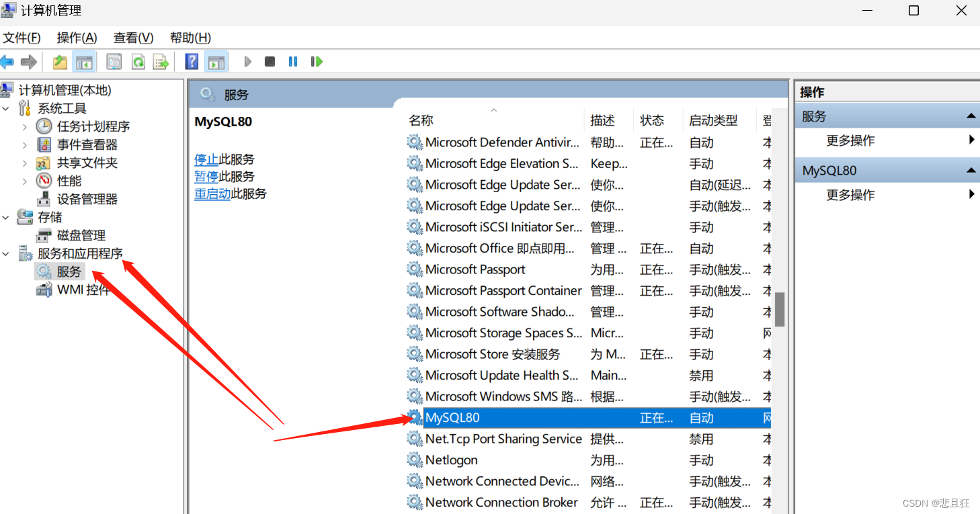The image size is (980, 514).
Task: Open the blue Help question mark icon
Action: click(192, 62)
